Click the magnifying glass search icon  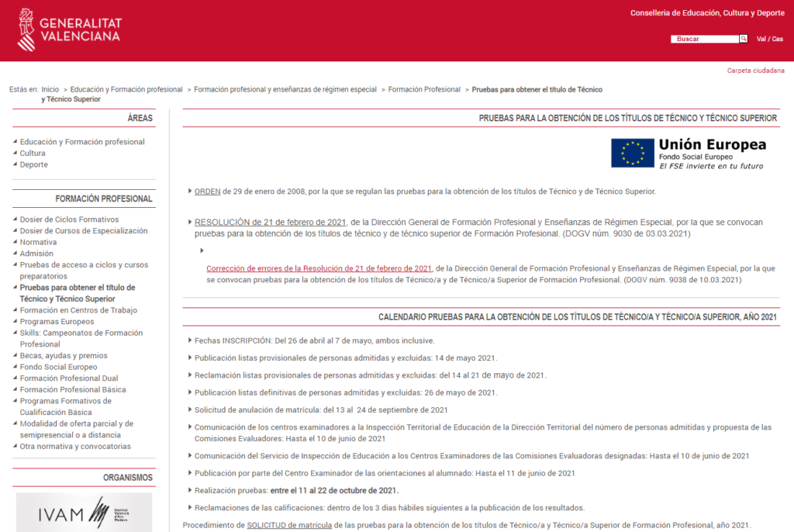tap(744, 39)
